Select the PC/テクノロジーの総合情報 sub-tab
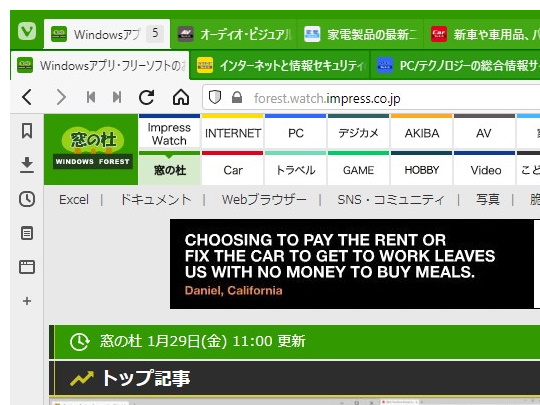 tap(455, 65)
